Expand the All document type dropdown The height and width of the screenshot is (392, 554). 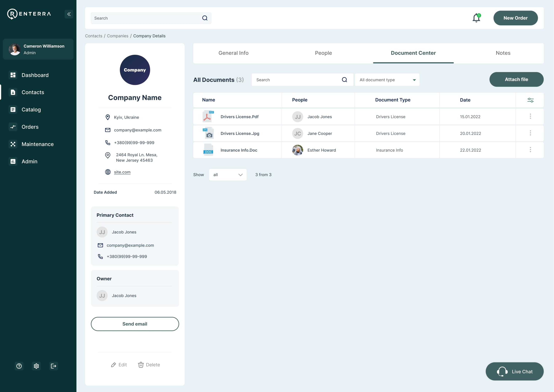[x=387, y=80]
